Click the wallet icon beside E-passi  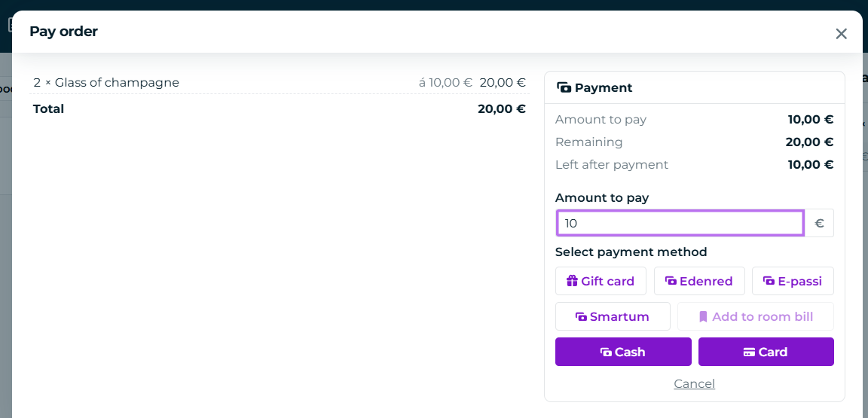click(x=769, y=281)
